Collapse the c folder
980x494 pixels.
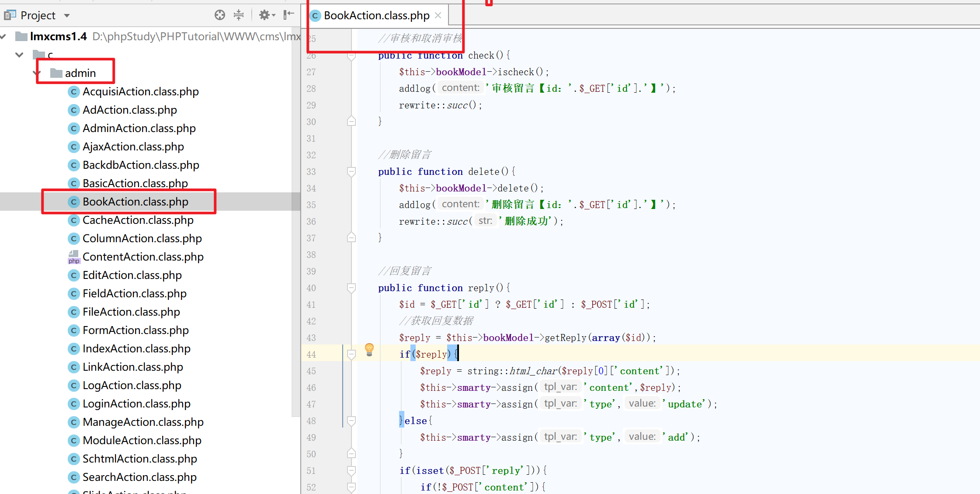19,55
